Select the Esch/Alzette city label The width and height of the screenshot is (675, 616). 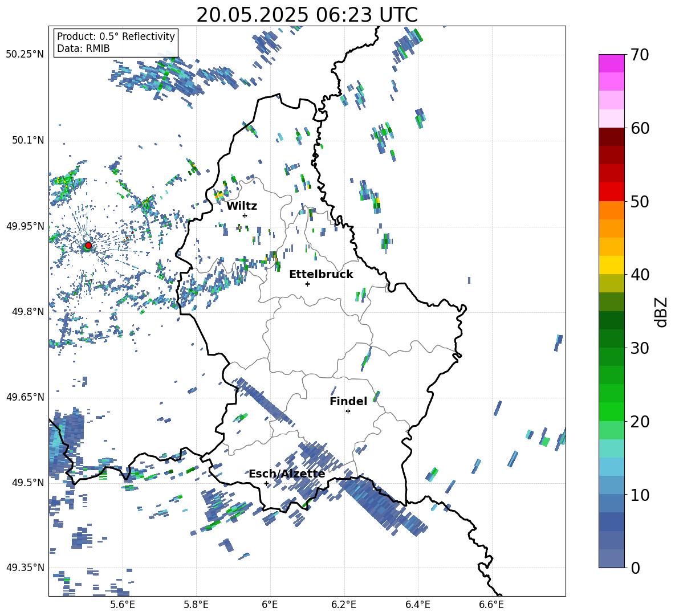pyautogui.click(x=287, y=474)
